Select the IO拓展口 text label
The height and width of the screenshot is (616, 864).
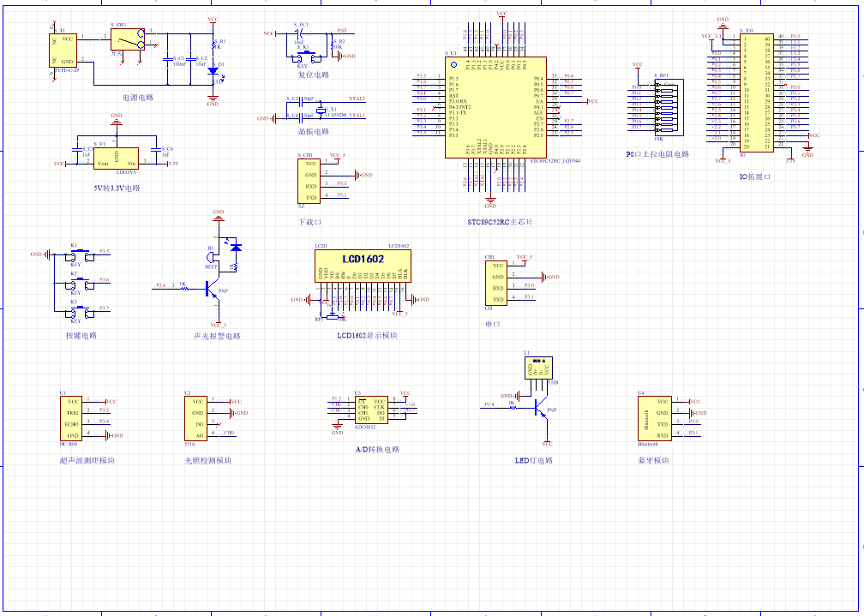[x=755, y=176]
